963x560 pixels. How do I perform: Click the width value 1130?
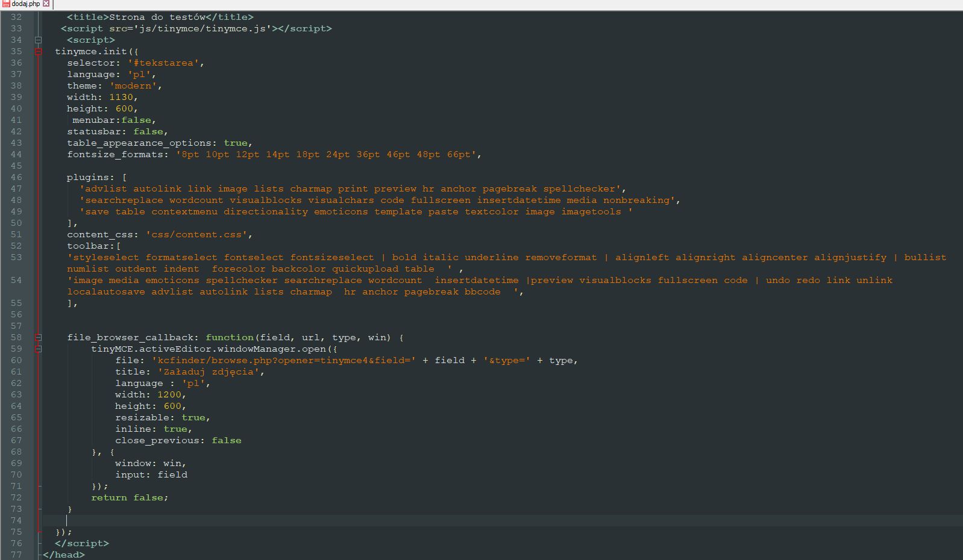pos(121,98)
